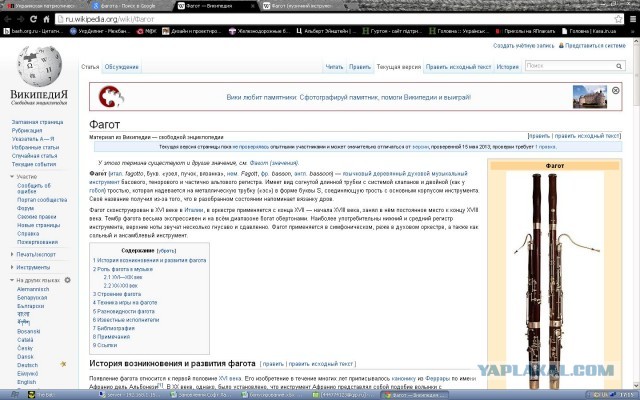The image size is (640, 400).
Task: Click the Представиться системе link
Action: [595, 46]
